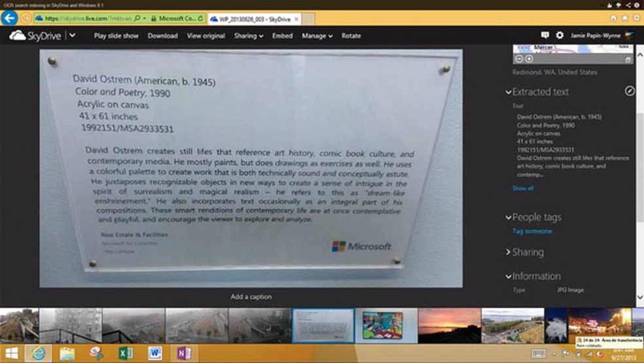
Task: Click the browser Home icon
Action: (x=613, y=18)
